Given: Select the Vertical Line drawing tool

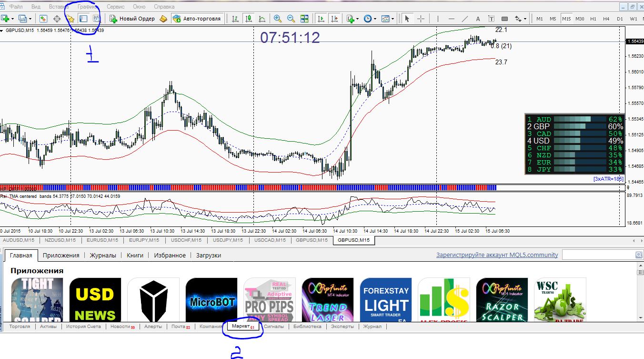Looking at the screenshot, I should (x=438, y=19).
